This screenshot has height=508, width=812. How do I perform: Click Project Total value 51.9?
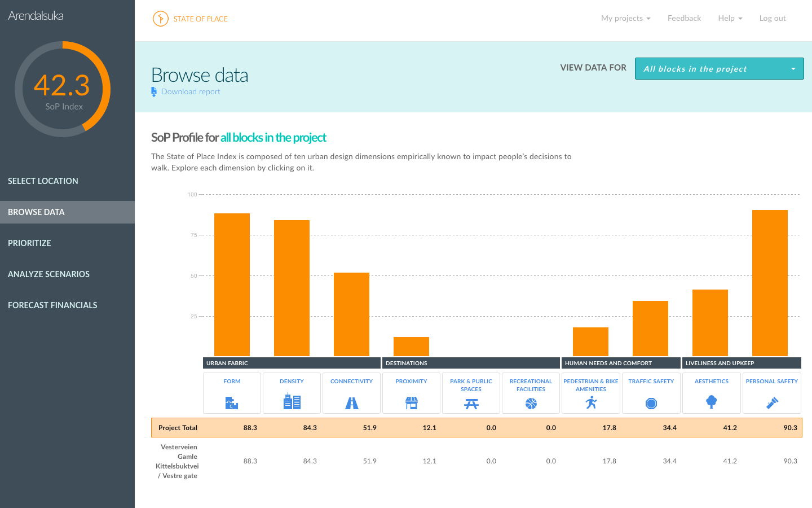click(x=369, y=428)
